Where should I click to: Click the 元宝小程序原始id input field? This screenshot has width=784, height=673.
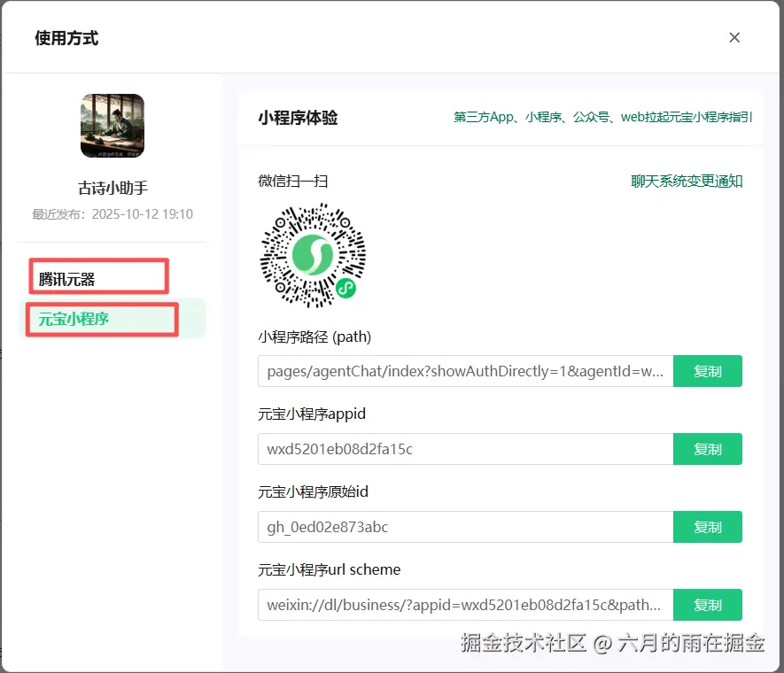[x=465, y=527]
